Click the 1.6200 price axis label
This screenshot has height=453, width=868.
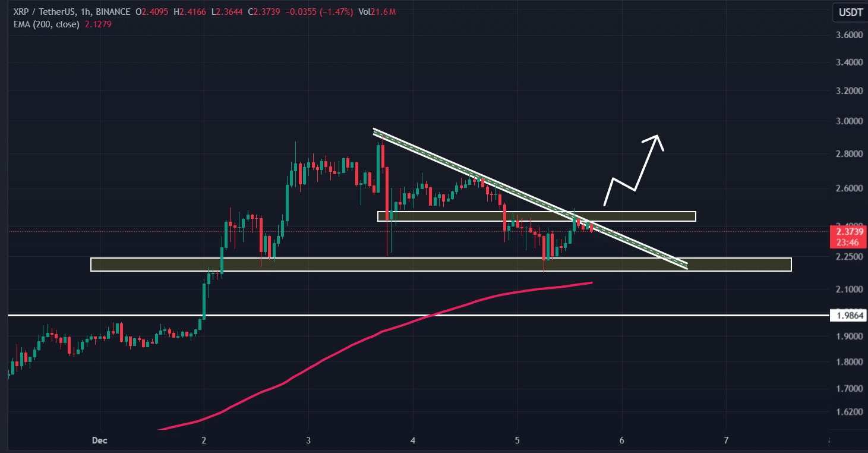coord(848,411)
